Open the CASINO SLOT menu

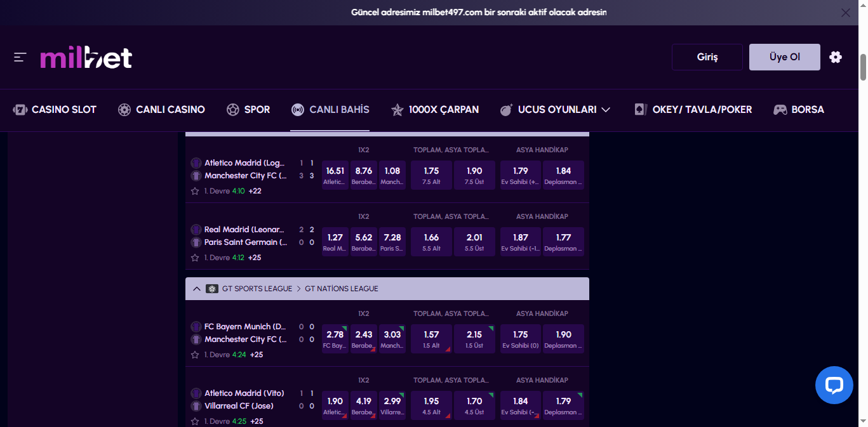pyautogui.click(x=55, y=110)
